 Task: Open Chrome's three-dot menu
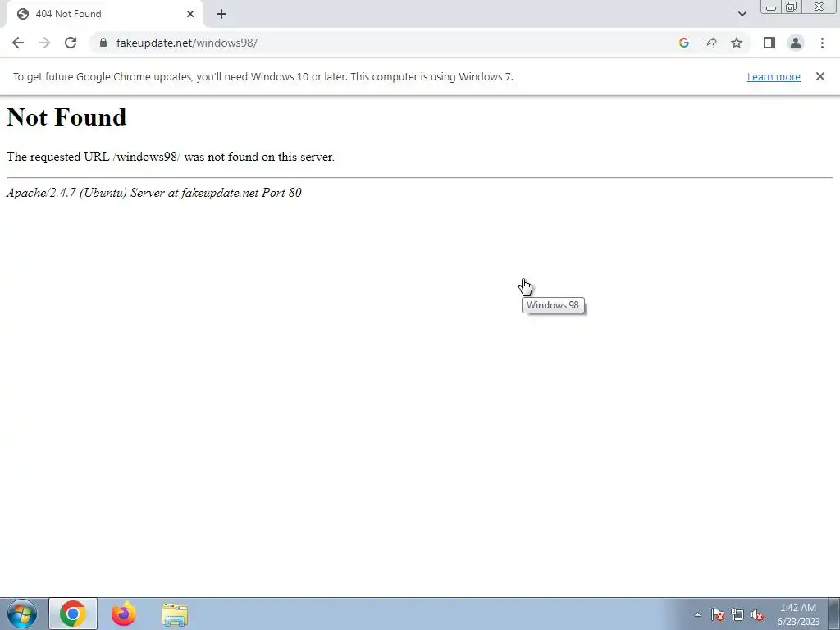(822, 43)
